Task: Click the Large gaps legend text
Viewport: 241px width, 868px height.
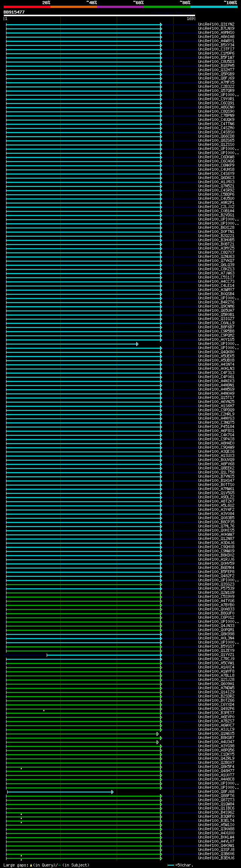Action: [x=46, y=865]
